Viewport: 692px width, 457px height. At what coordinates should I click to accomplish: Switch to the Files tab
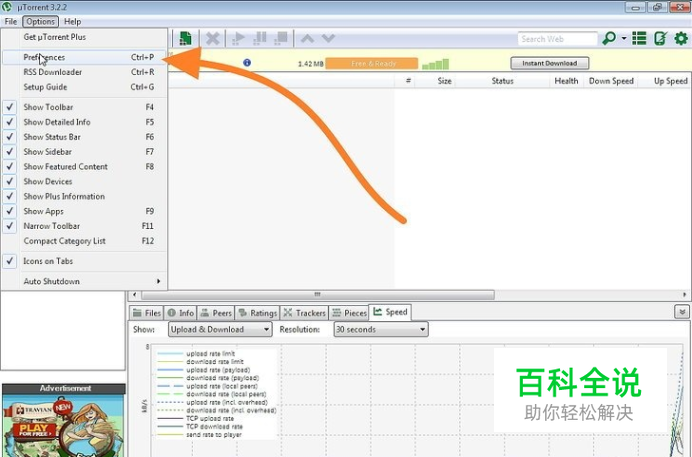(147, 313)
